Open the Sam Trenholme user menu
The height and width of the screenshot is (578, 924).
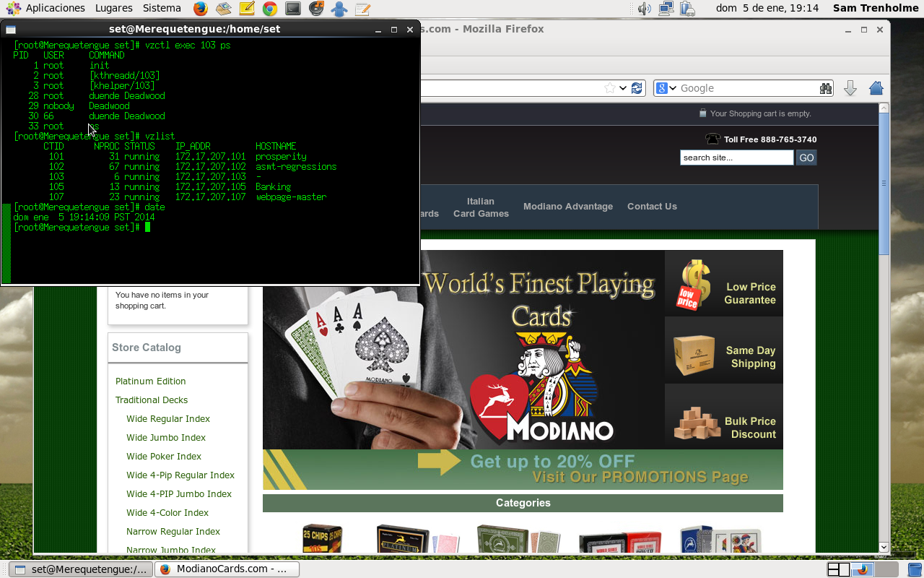[x=874, y=8]
